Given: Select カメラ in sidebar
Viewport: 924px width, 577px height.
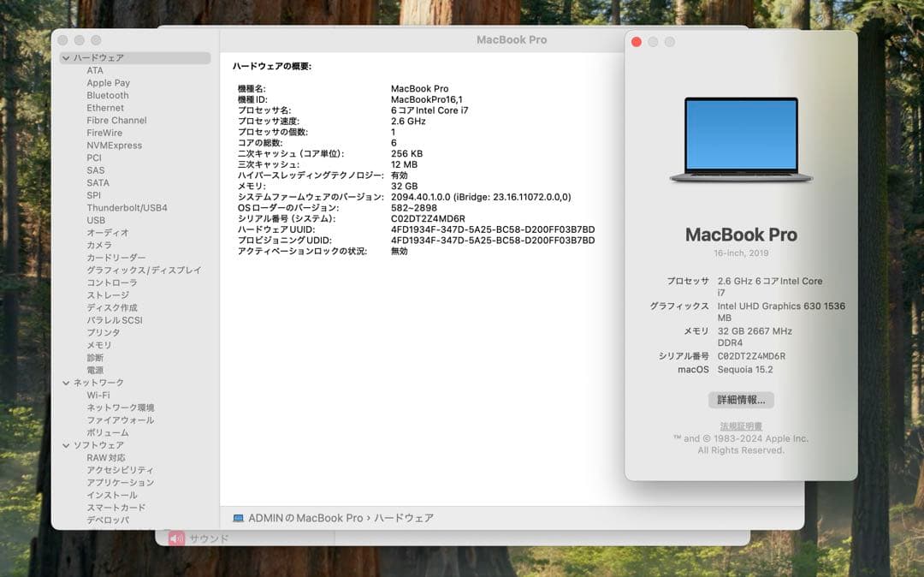Looking at the screenshot, I should pyautogui.click(x=99, y=245).
